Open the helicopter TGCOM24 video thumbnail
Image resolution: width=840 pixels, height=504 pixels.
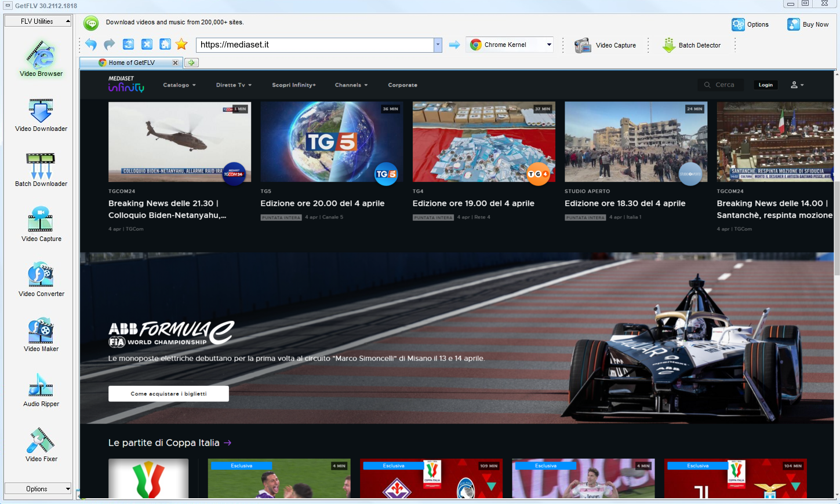click(x=180, y=142)
